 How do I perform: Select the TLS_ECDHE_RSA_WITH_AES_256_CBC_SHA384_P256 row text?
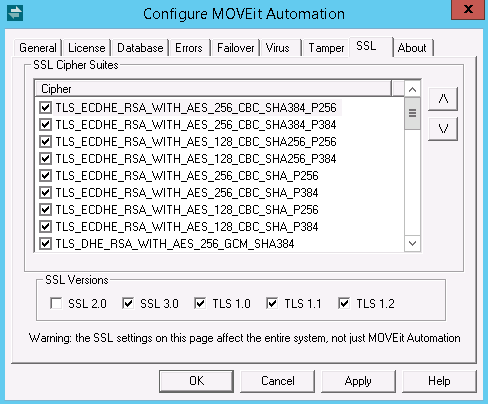pyautogui.click(x=196, y=107)
